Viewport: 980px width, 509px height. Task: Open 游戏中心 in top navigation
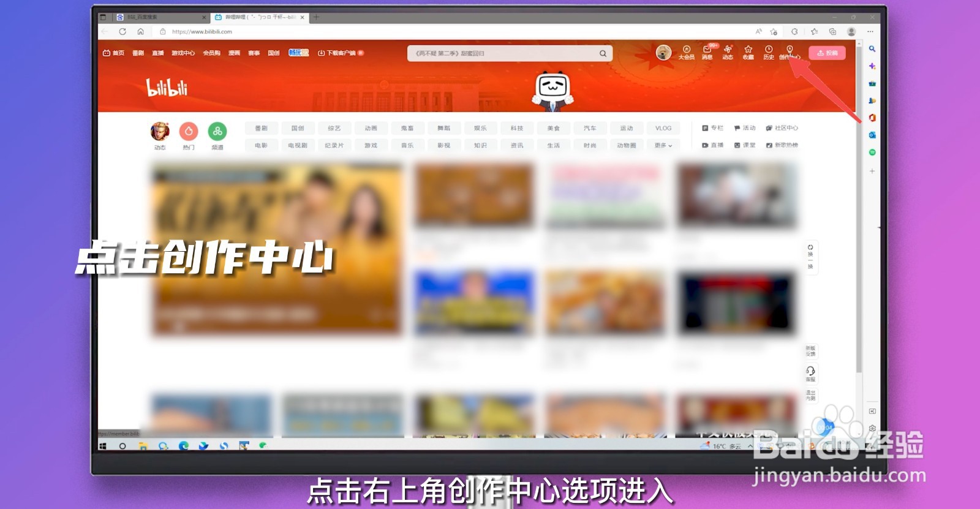pyautogui.click(x=183, y=53)
